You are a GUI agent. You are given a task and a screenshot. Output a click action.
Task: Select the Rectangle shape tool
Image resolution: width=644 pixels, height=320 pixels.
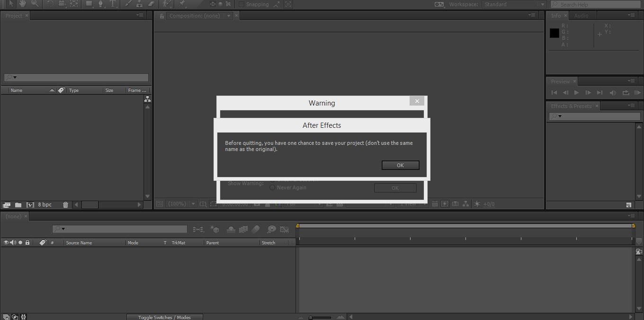(89, 4)
